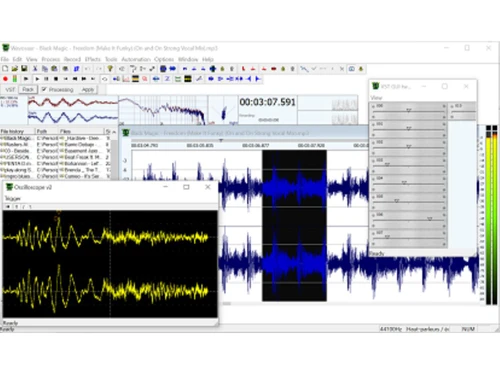Click the Open file folder icon

click(14, 69)
